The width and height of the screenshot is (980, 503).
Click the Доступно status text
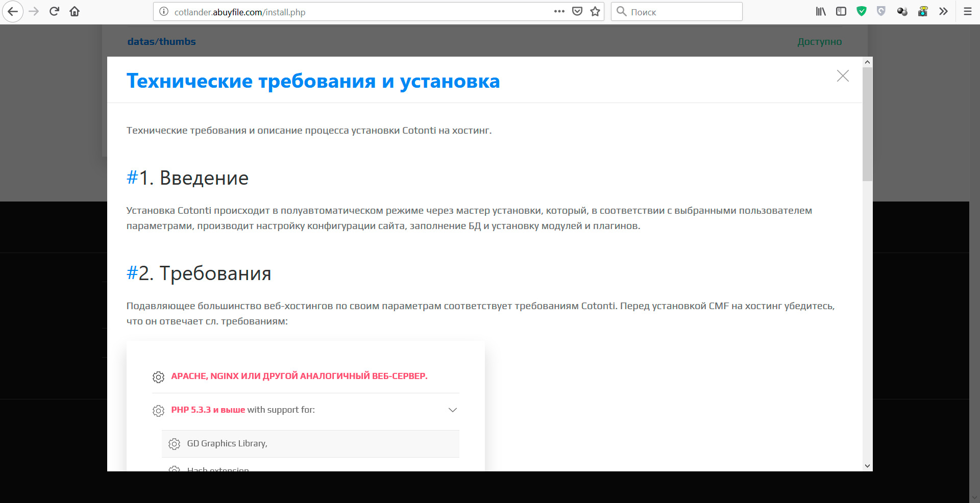pyautogui.click(x=820, y=41)
